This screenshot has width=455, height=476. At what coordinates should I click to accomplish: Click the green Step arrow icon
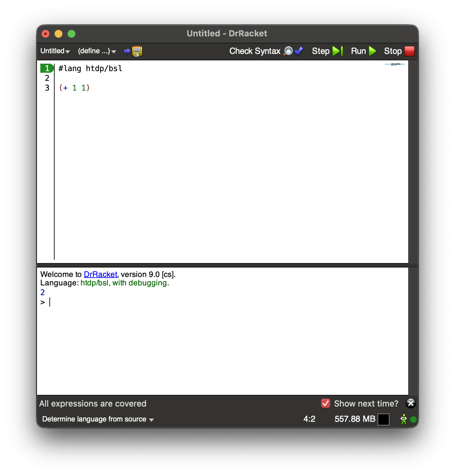(337, 51)
